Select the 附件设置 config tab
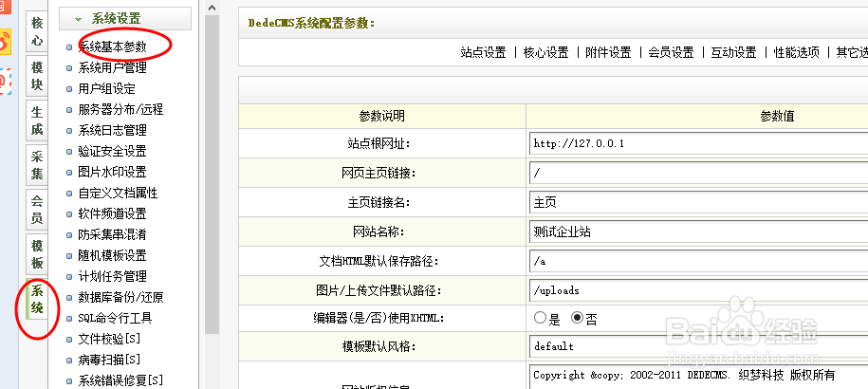868x389 pixels. click(x=608, y=53)
